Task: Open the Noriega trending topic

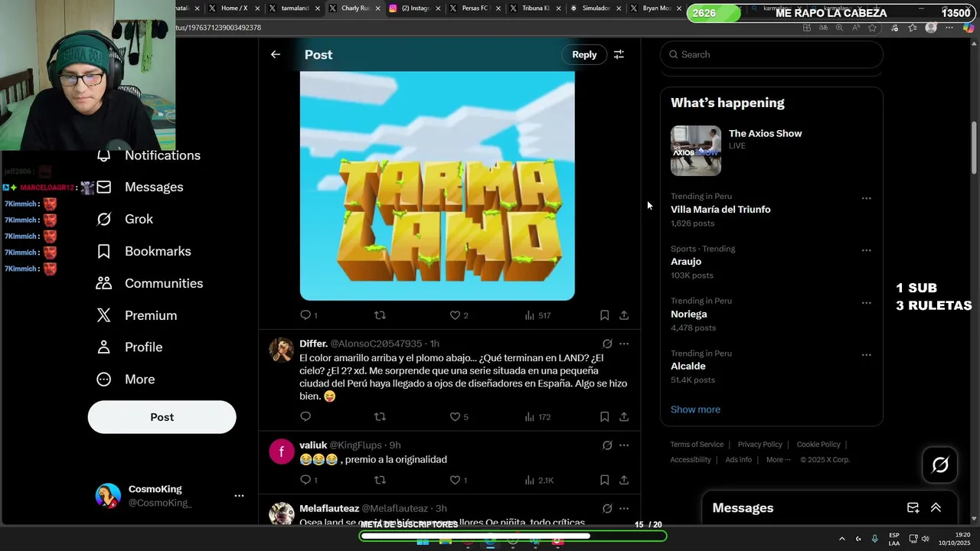Action: (x=689, y=315)
